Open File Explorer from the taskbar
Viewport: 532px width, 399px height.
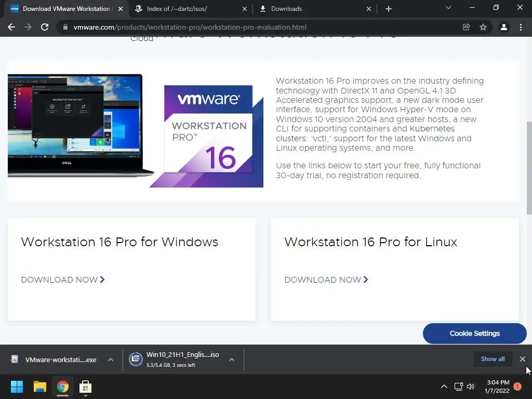click(x=39, y=387)
